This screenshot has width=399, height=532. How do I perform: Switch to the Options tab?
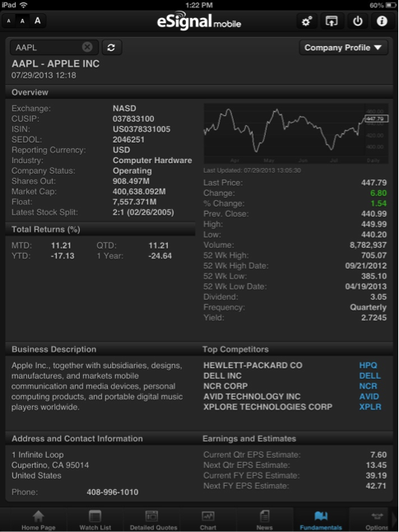(377, 520)
